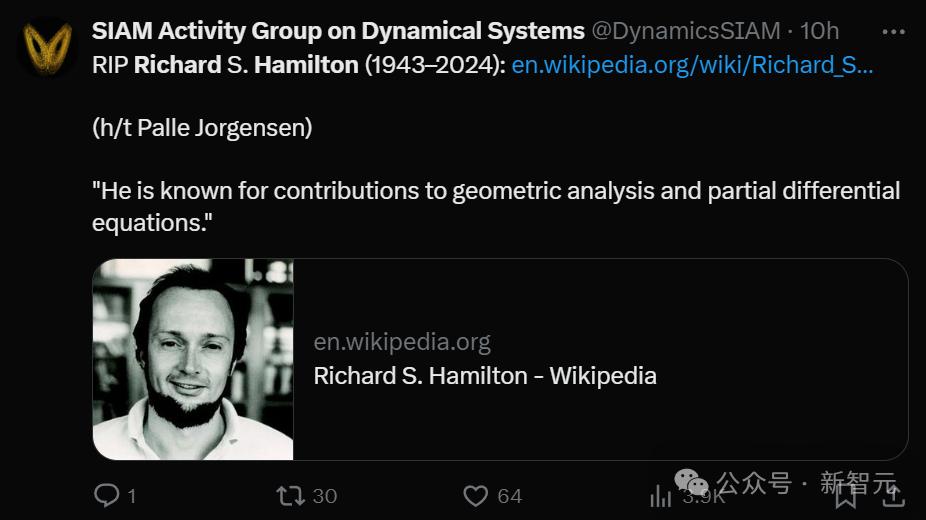Image resolution: width=926 pixels, height=520 pixels.
Task: Open post analytics via the bar chart icon
Action: [x=661, y=495]
